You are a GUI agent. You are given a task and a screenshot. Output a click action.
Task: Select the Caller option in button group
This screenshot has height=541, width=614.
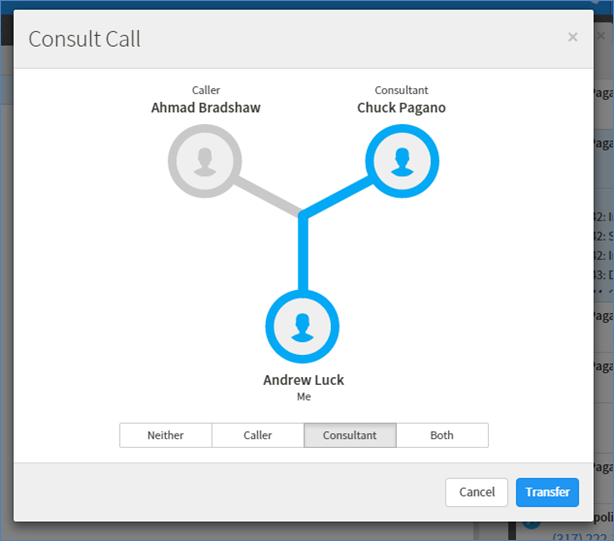[258, 435]
